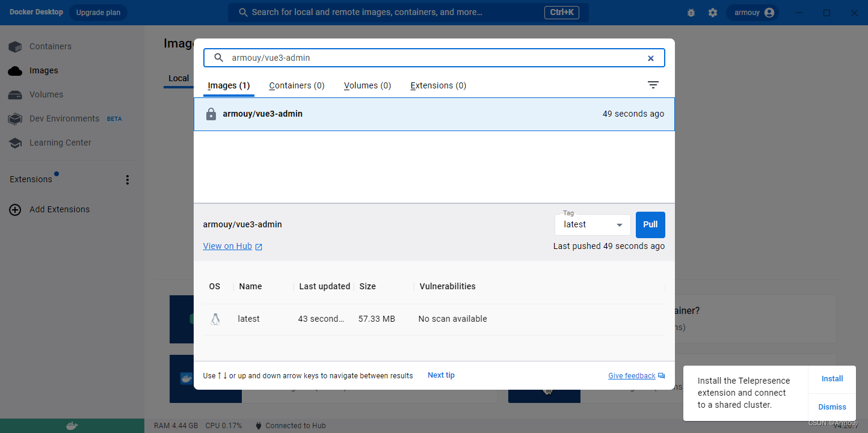Click Next tip link
Viewport: 868px width, 433px height.
point(441,375)
